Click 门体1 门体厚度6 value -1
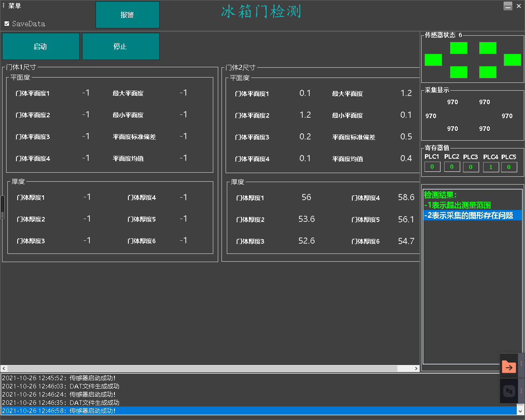Image resolution: width=525 pixels, height=420 pixels. point(183,240)
